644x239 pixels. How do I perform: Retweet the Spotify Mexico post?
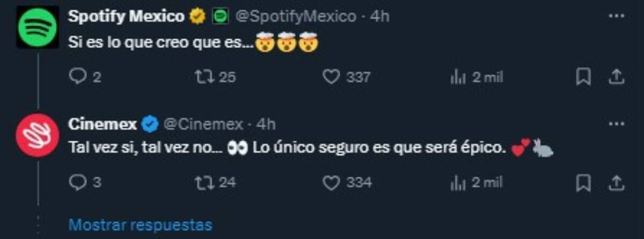[203, 77]
